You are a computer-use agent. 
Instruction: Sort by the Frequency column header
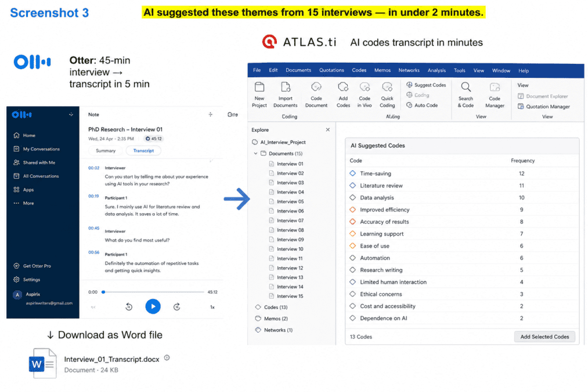[x=522, y=160]
